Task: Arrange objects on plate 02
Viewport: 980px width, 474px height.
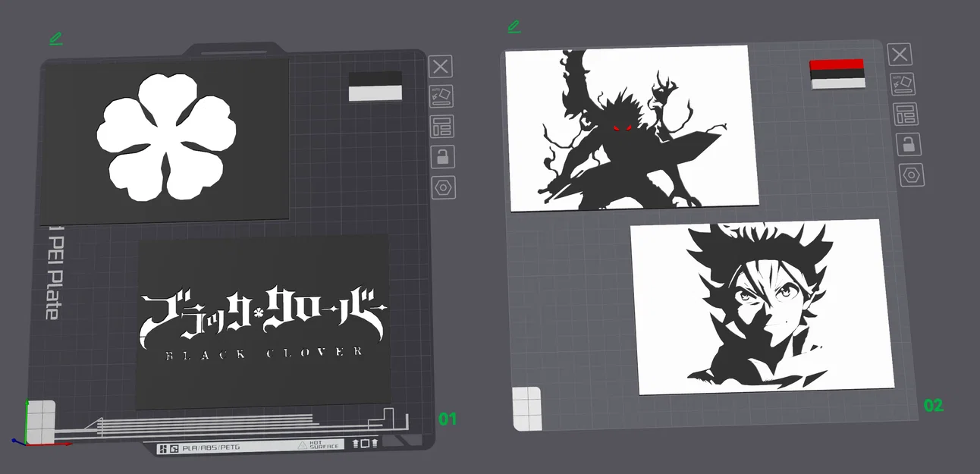Action: coord(906,114)
